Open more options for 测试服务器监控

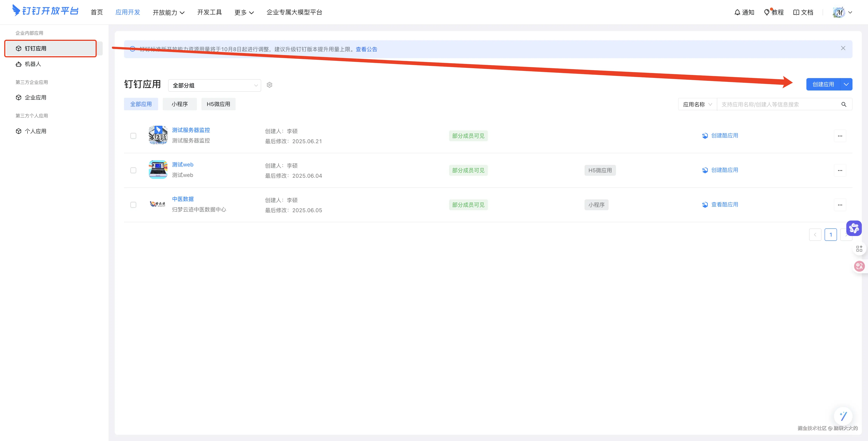pyautogui.click(x=840, y=136)
